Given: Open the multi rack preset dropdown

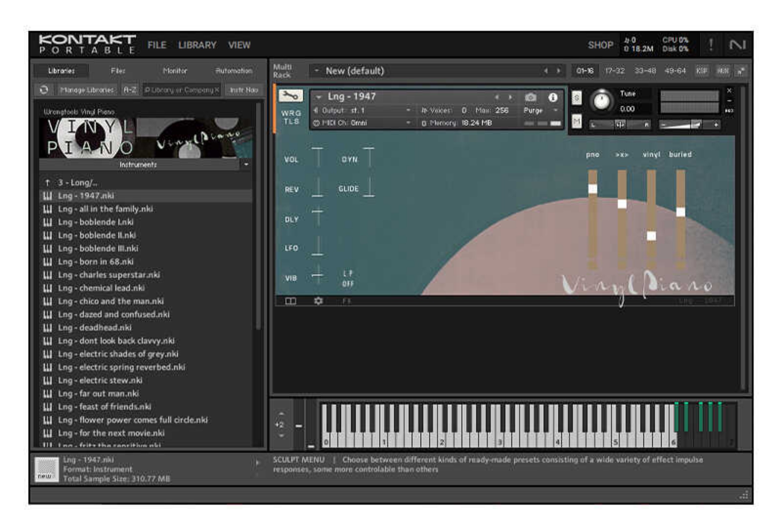Looking at the screenshot, I should click(x=316, y=71).
